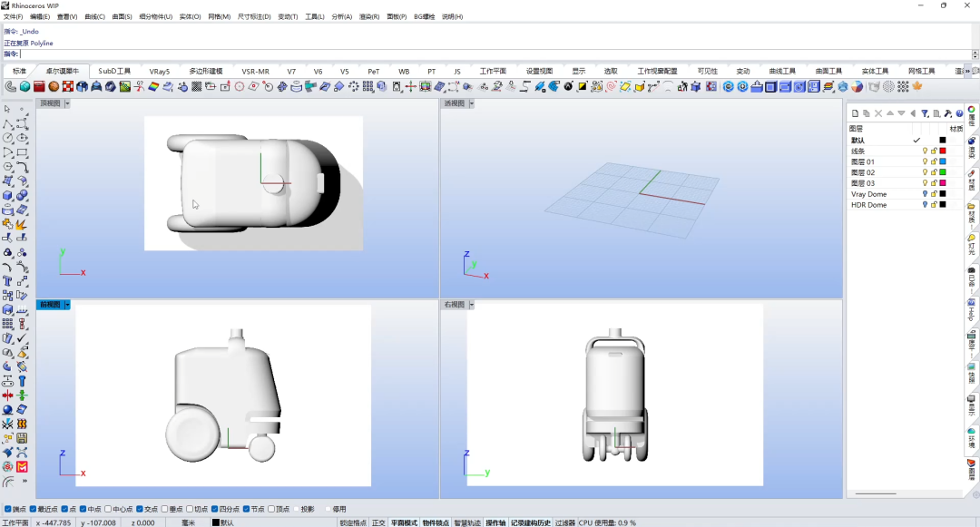Screen dimensions: 980x527
Task: Open the 透视图 viewport dropdown arrow
Action: pyautogui.click(x=471, y=103)
